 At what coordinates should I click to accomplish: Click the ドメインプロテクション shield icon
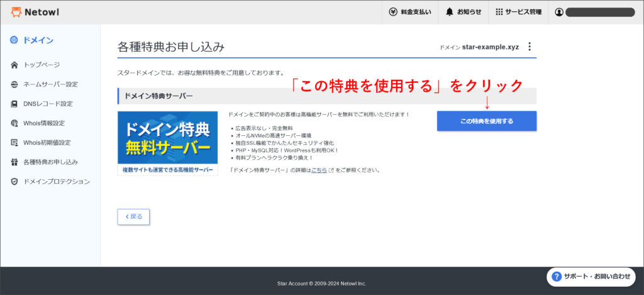pyautogui.click(x=14, y=181)
